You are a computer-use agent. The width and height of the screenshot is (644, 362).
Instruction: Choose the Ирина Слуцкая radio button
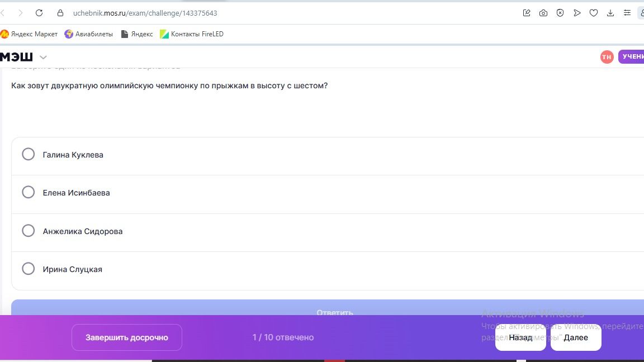click(x=29, y=269)
